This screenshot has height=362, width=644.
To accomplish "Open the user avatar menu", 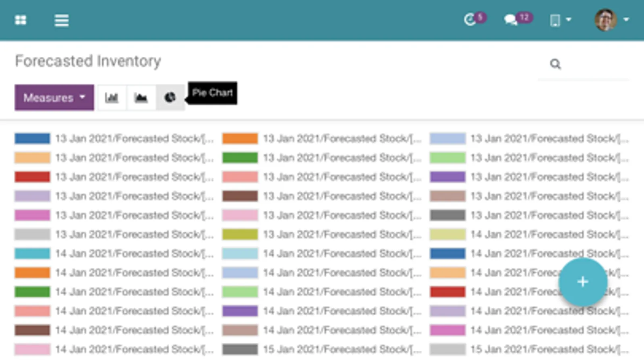I will [611, 20].
